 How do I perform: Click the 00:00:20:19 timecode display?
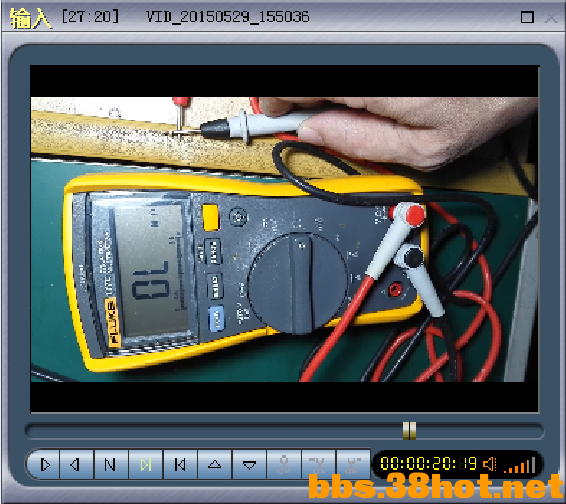[x=428, y=464]
